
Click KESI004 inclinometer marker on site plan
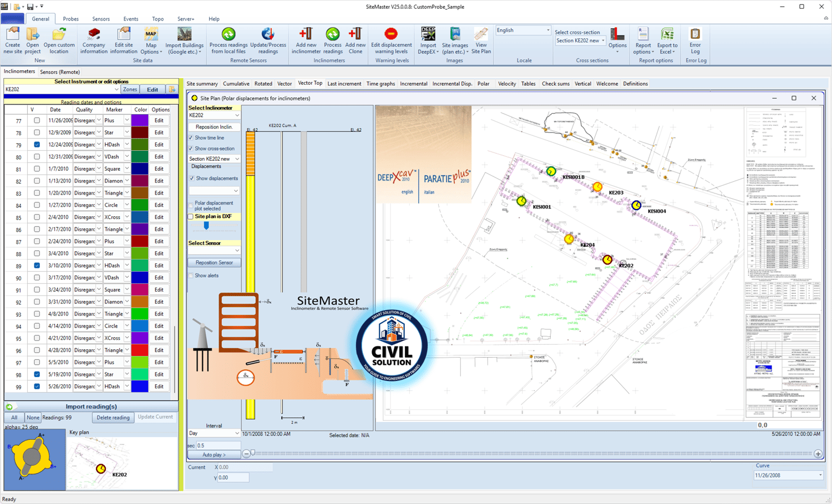click(636, 205)
